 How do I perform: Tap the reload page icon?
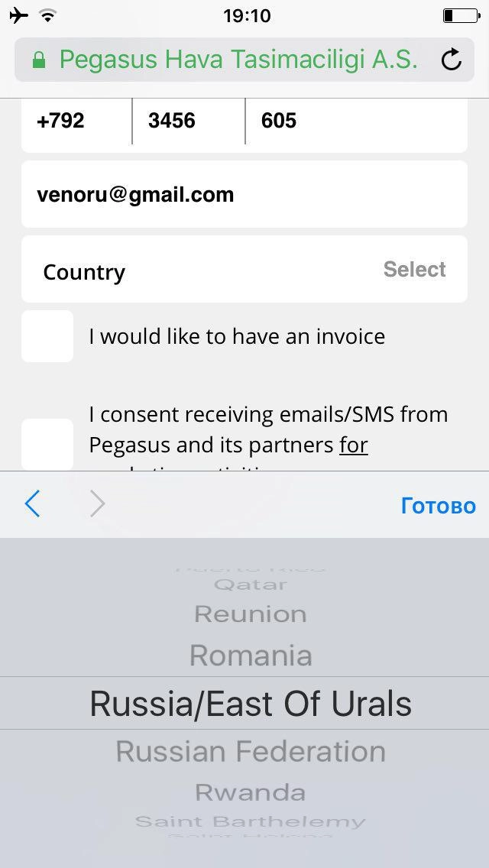click(452, 60)
